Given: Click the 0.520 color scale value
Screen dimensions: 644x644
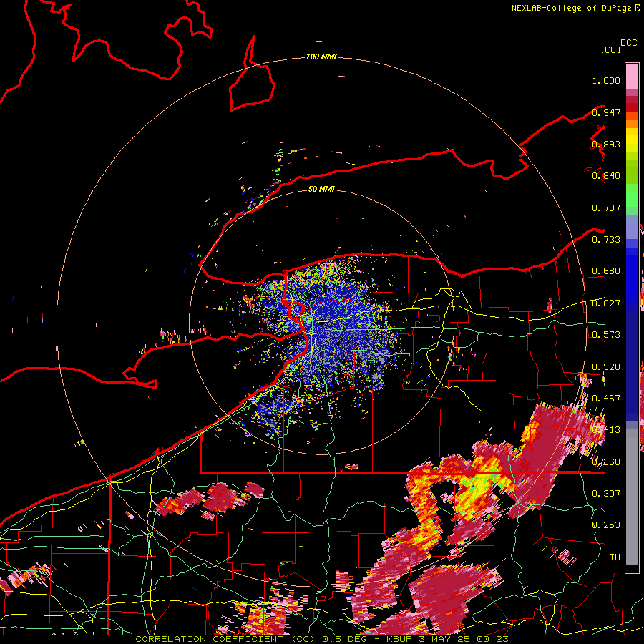Looking at the screenshot, I should [606, 366].
